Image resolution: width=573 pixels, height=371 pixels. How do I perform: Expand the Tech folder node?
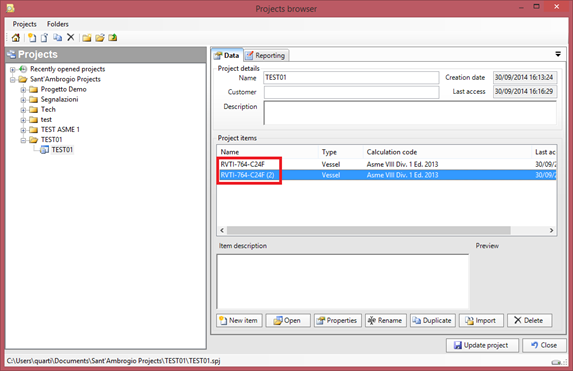pyautogui.click(x=23, y=110)
